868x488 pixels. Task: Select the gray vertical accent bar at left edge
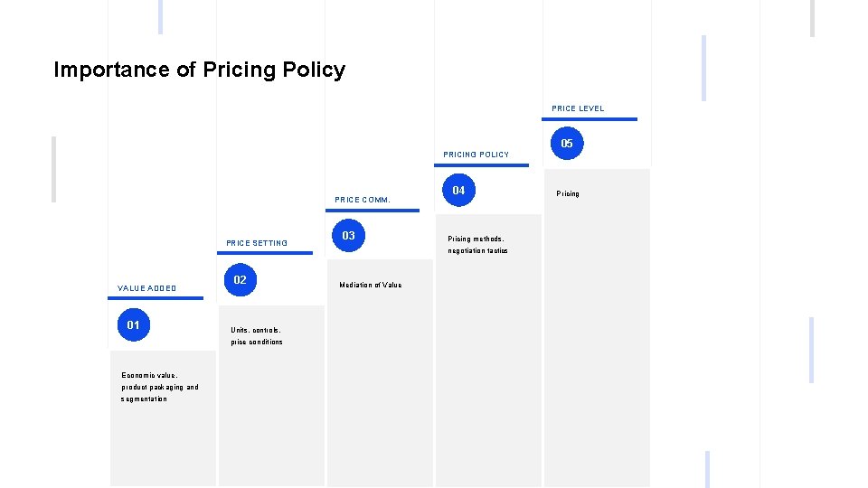click(54, 169)
